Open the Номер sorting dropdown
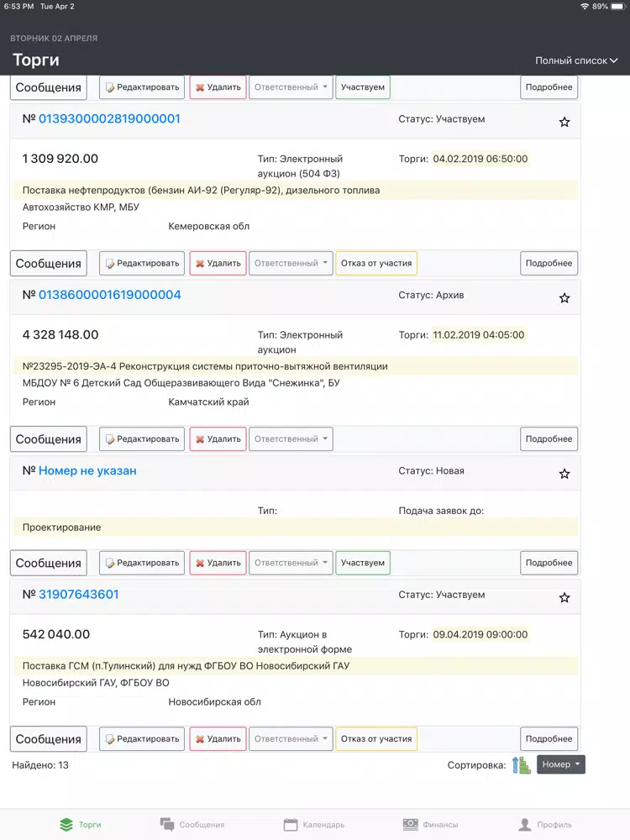The image size is (630, 840). pos(561,764)
